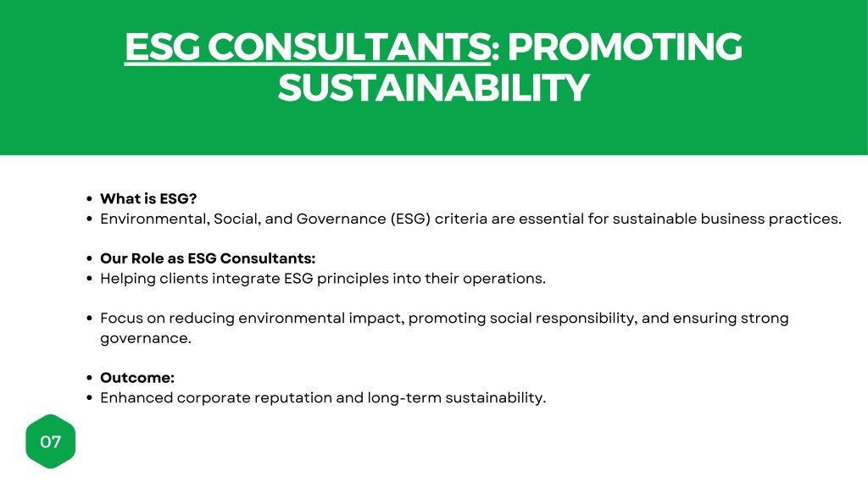The width and height of the screenshot is (868, 488).
Task: Click the green hexagon 07 page badge
Action: point(50,441)
